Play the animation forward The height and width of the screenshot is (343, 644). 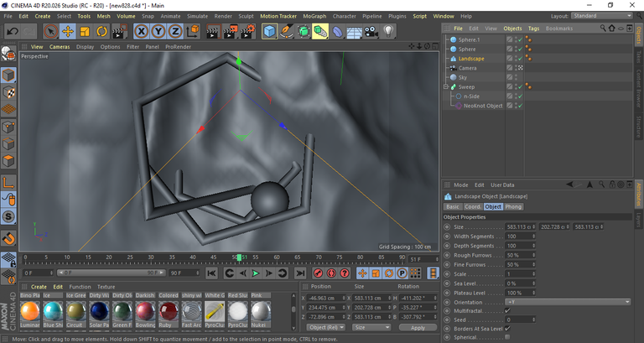[x=256, y=273]
